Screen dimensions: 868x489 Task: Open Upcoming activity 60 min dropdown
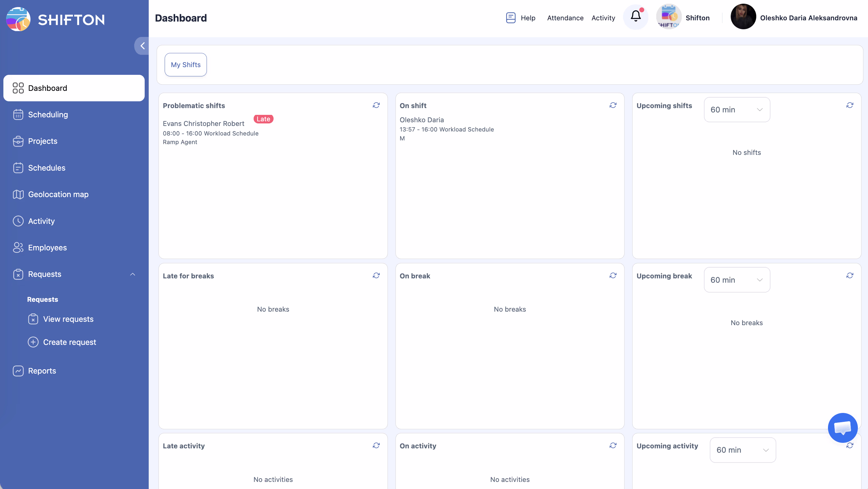tap(742, 450)
